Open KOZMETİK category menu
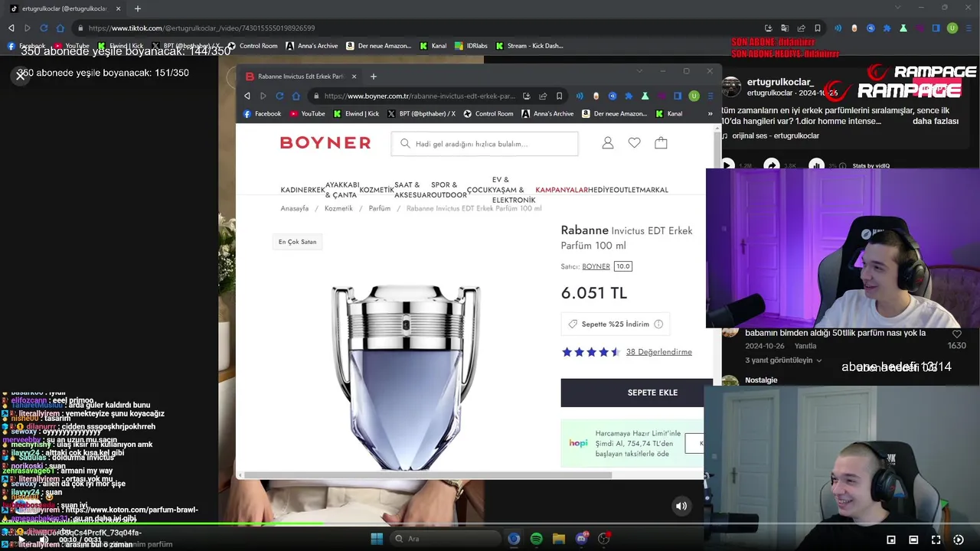Viewport: 980px width, 551px height. 377,190
